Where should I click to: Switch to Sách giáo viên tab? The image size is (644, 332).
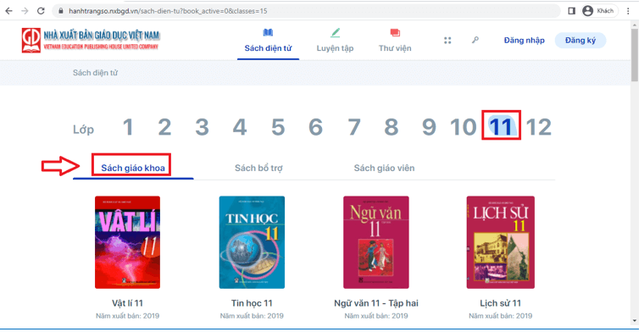click(x=384, y=168)
